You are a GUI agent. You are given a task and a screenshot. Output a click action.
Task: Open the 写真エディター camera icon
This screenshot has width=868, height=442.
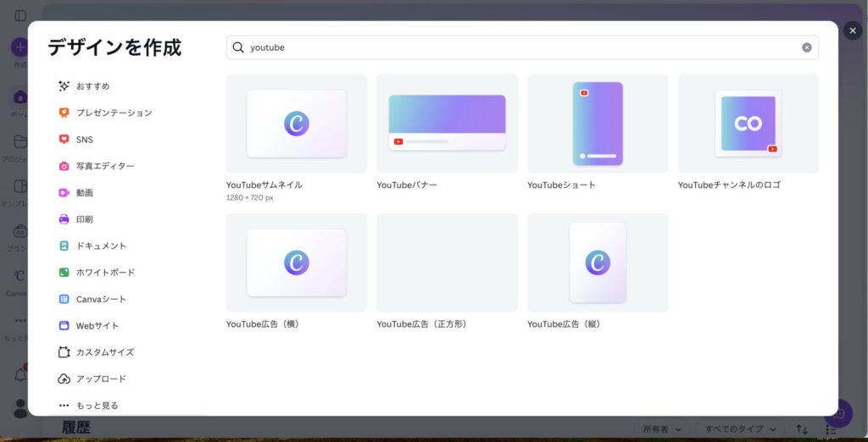tap(64, 166)
